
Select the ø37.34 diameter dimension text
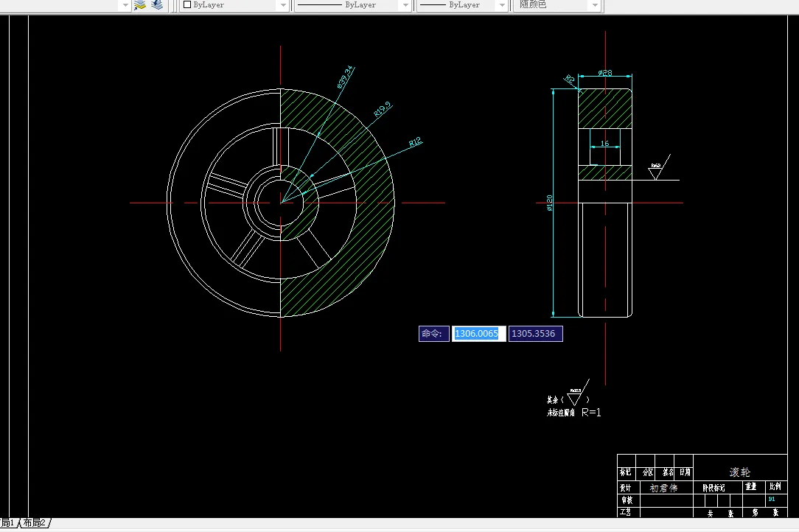(345, 77)
